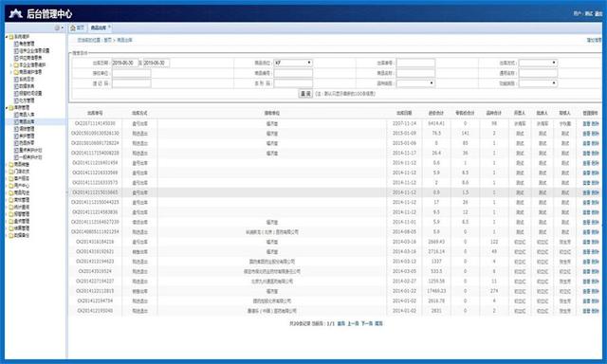Go to next page via 下一页 link
Viewport: 607px width, 364px height.
point(367,323)
